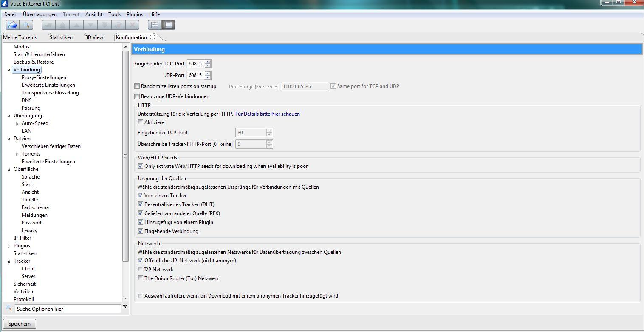Click the move up arrow toolbar icon
Viewport: 644px width, 332px height.
click(76, 25)
